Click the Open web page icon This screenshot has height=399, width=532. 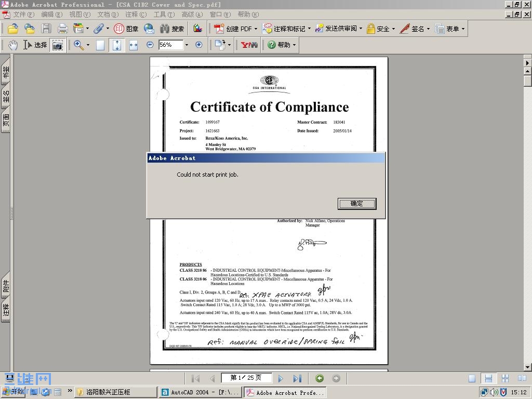click(x=30, y=29)
